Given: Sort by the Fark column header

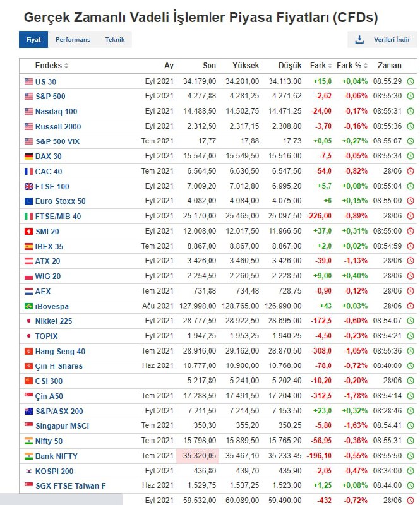Looking at the screenshot, I should pyautogui.click(x=320, y=66).
